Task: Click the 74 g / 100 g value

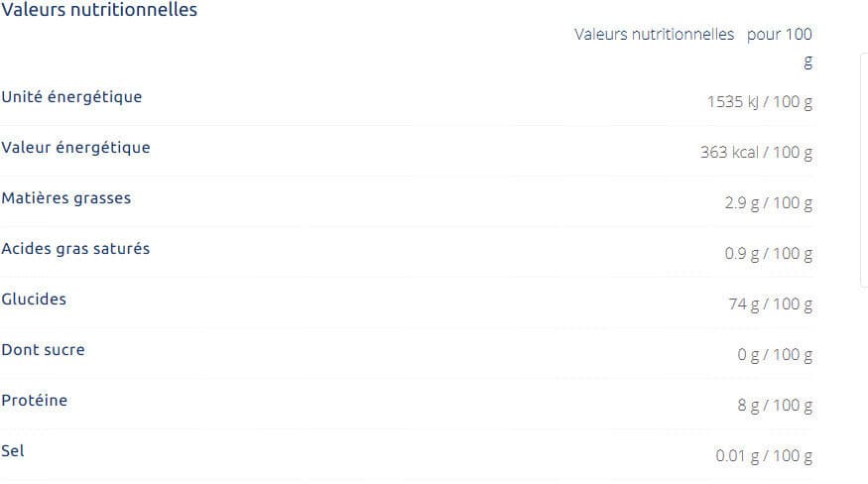Action: (x=771, y=304)
